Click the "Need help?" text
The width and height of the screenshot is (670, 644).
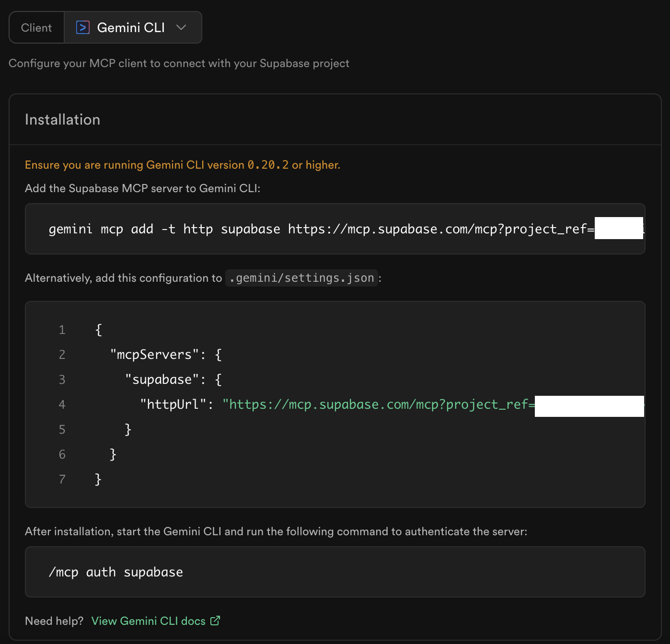click(54, 621)
